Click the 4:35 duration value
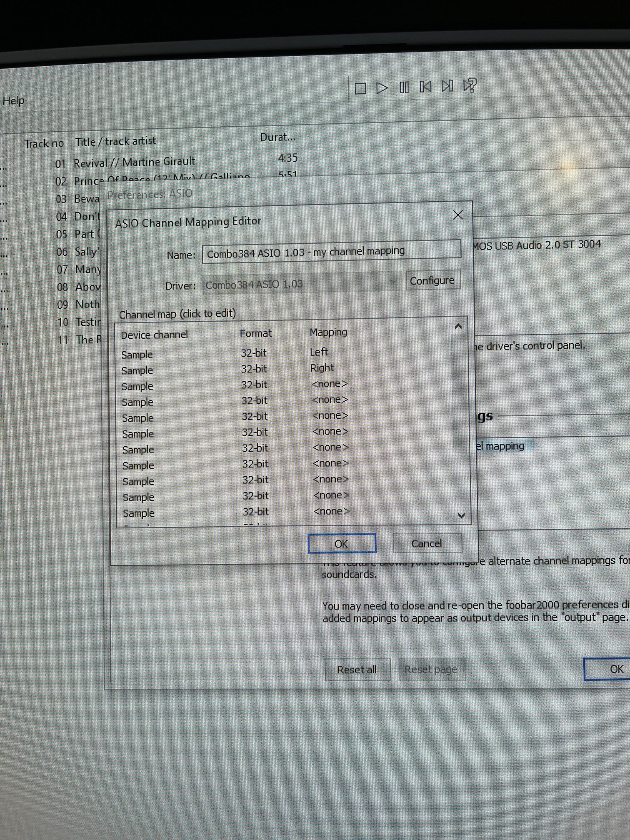The height and width of the screenshot is (840, 630). [x=287, y=158]
